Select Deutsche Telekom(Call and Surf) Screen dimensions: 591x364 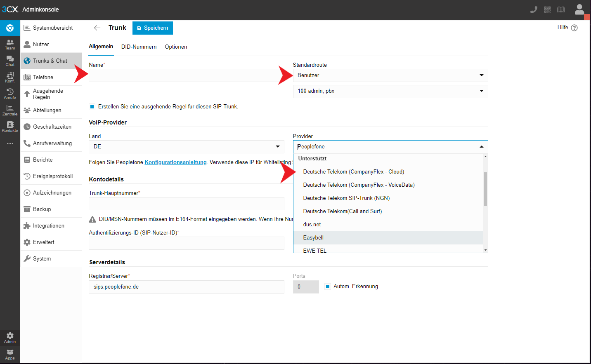click(388, 211)
